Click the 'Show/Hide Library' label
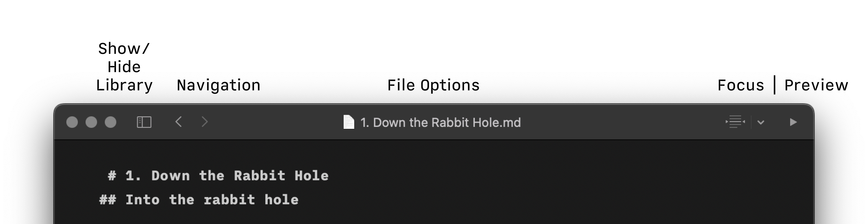Viewport: 868px width, 224px height. tap(124, 67)
